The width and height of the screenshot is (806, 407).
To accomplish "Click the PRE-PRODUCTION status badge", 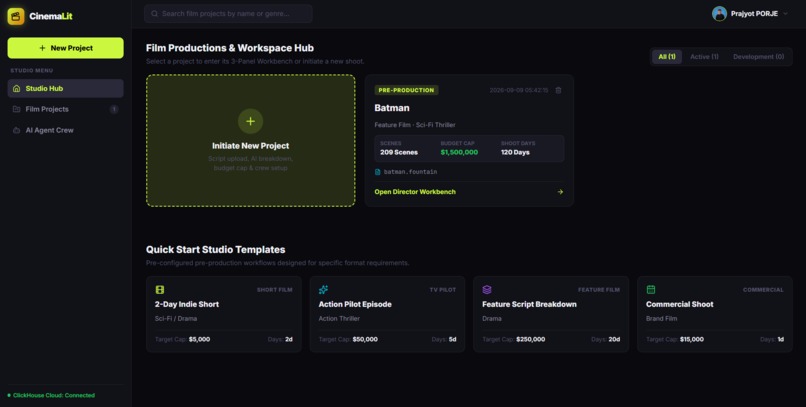I will pos(406,90).
